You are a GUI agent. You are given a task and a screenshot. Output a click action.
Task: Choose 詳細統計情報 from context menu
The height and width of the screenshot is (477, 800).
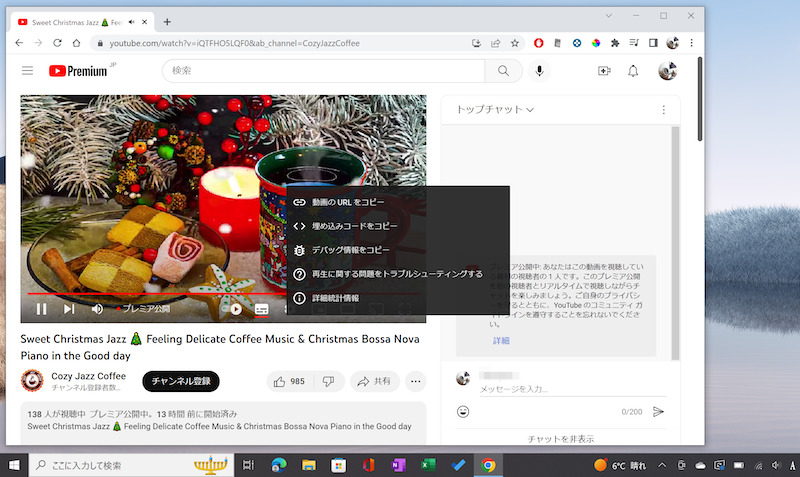point(334,298)
